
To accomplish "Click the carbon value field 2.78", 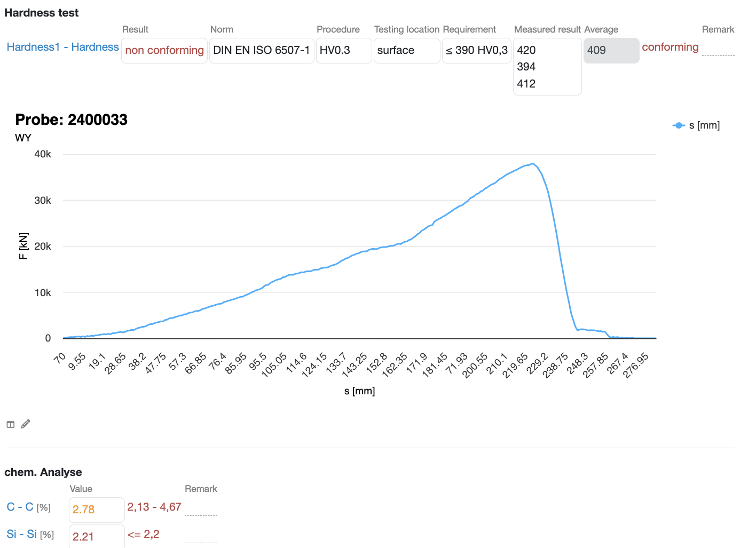I will (97, 510).
